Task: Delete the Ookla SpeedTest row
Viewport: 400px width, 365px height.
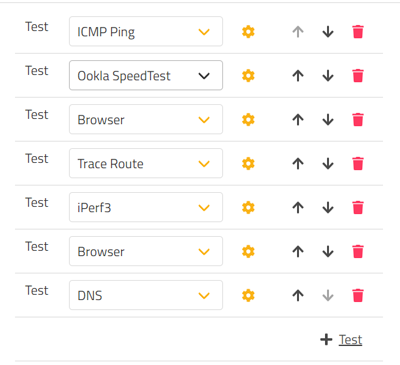Action: click(x=358, y=76)
